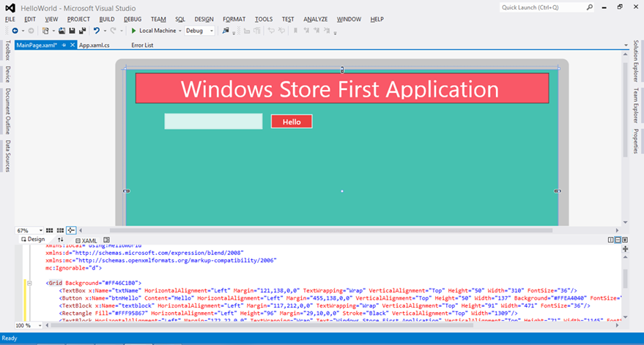The width and height of the screenshot is (644, 345).
Task: Open the FILE menu
Action: point(10,19)
